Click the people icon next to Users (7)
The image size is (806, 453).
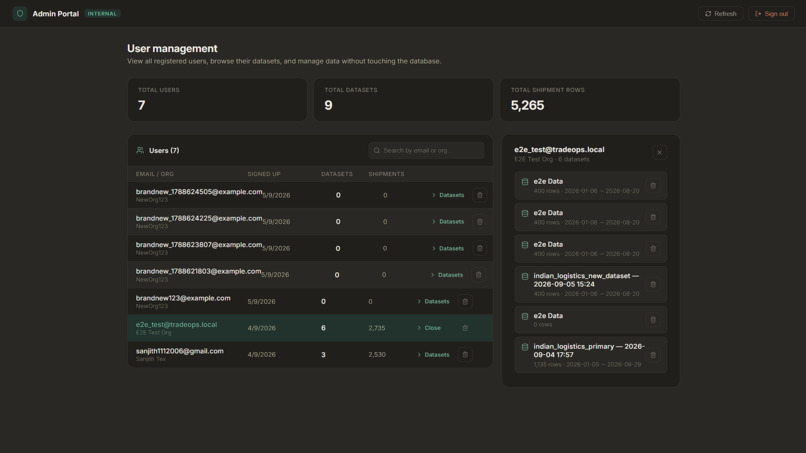tap(140, 150)
